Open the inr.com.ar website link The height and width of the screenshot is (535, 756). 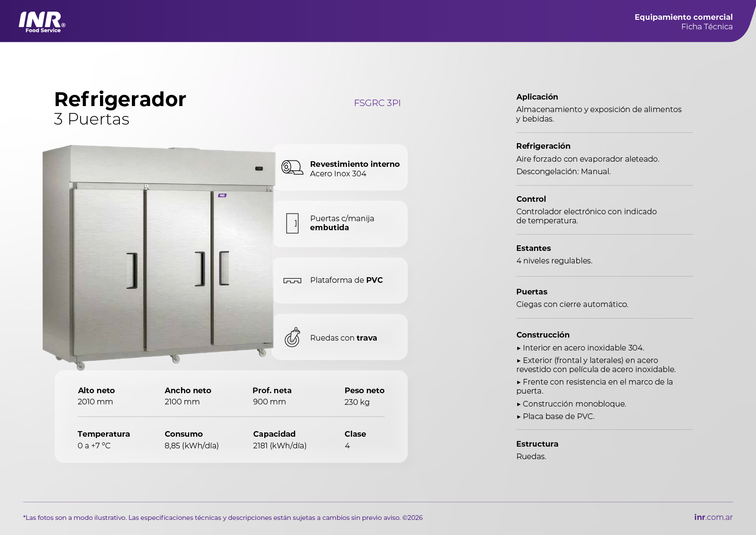coord(713,517)
